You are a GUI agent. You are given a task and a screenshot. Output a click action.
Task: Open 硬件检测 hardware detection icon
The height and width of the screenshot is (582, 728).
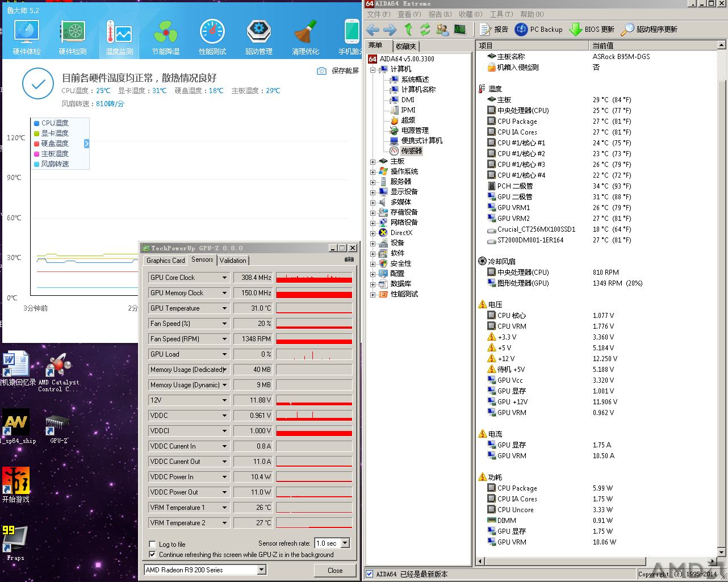(x=73, y=37)
